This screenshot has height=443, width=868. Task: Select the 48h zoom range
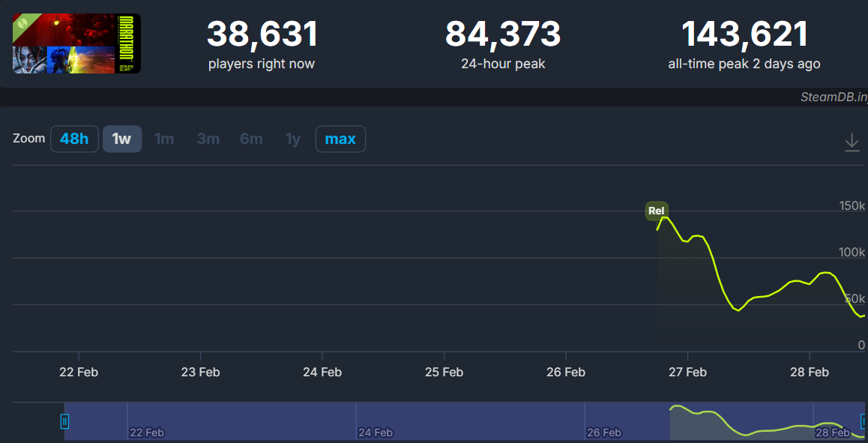[75, 139]
